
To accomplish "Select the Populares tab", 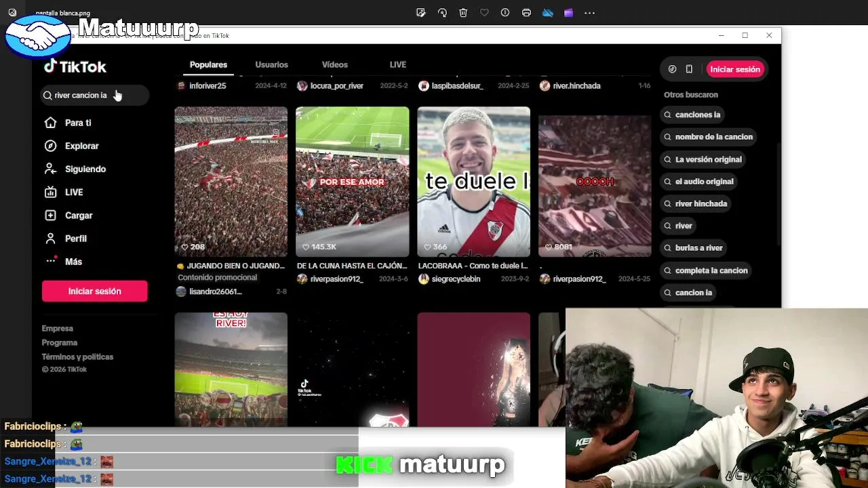I will point(208,65).
